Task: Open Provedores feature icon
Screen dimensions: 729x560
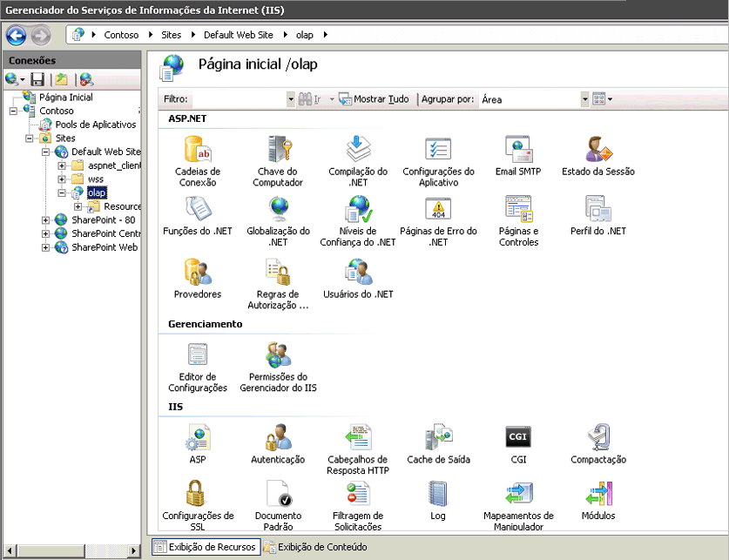Action: coord(198,279)
